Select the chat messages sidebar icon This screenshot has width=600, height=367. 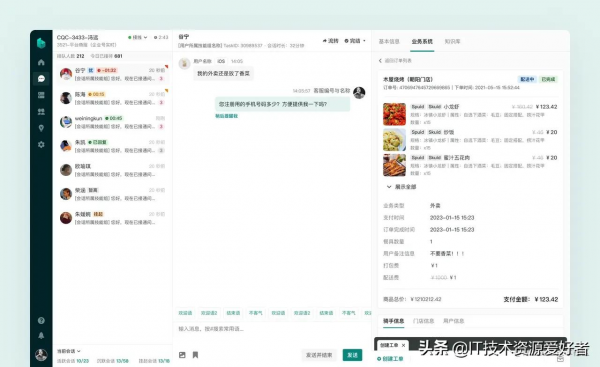pos(41,78)
